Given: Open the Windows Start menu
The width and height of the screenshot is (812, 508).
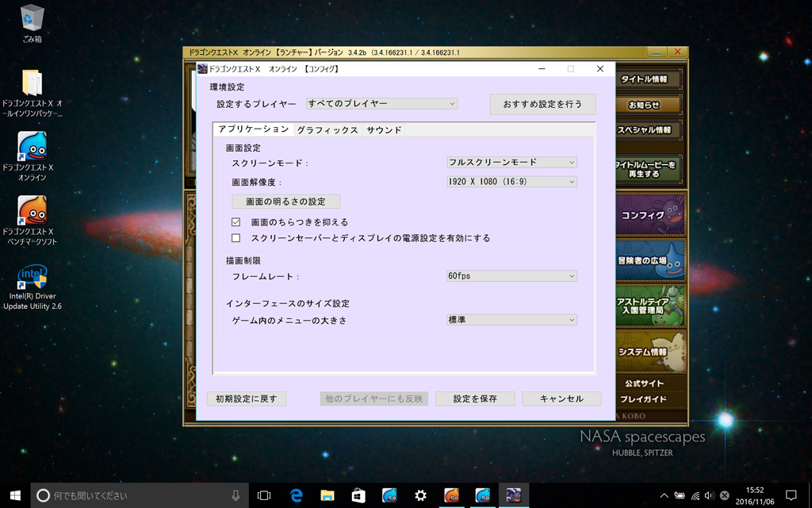Looking at the screenshot, I should pyautogui.click(x=15, y=495).
